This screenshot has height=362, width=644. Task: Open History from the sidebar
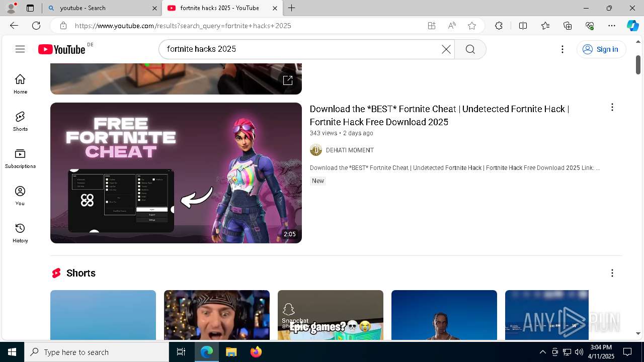pos(20,233)
